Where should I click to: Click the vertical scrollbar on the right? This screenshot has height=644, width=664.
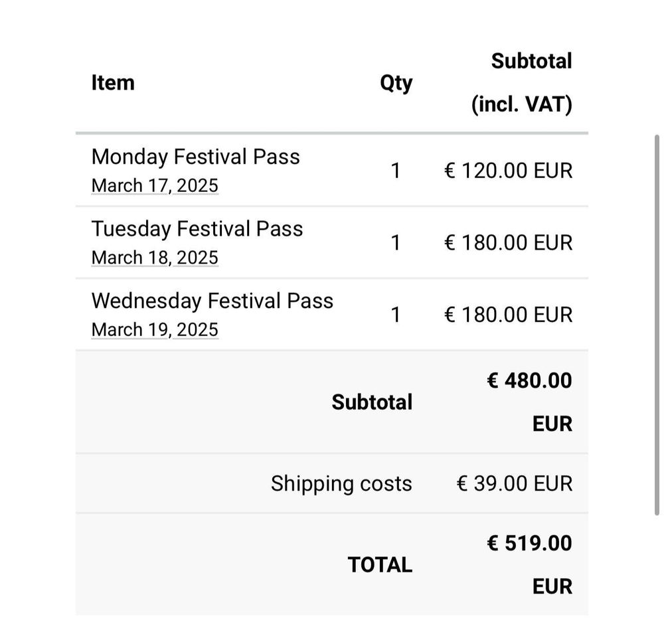(657, 325)
